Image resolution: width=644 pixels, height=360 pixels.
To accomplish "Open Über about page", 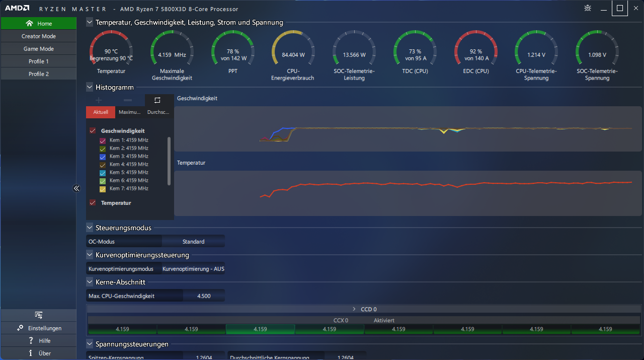I will pos(39,353).
